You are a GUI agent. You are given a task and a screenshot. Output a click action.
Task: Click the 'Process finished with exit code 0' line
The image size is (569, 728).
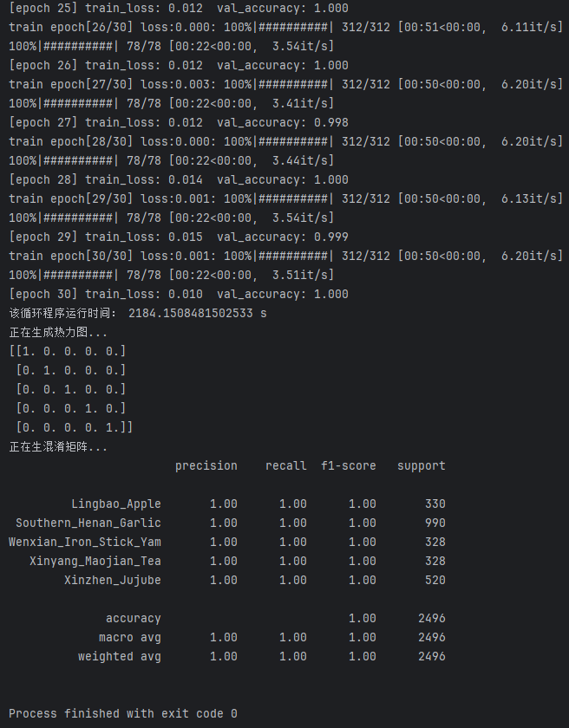pyautogui.click(x=123, y=713)
